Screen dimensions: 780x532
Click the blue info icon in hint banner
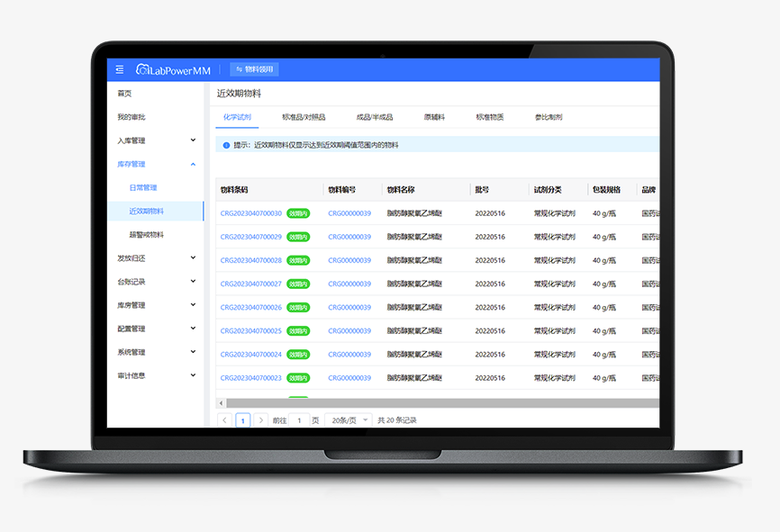point(226,145)
